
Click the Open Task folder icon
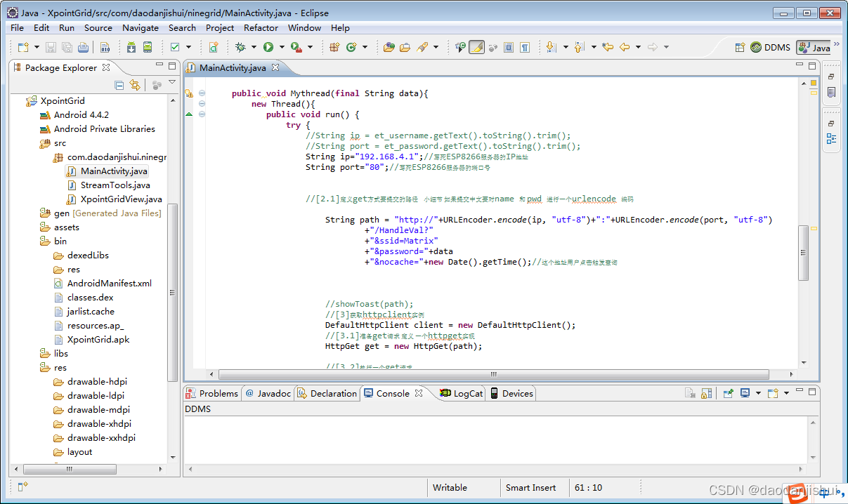point(405,47)
